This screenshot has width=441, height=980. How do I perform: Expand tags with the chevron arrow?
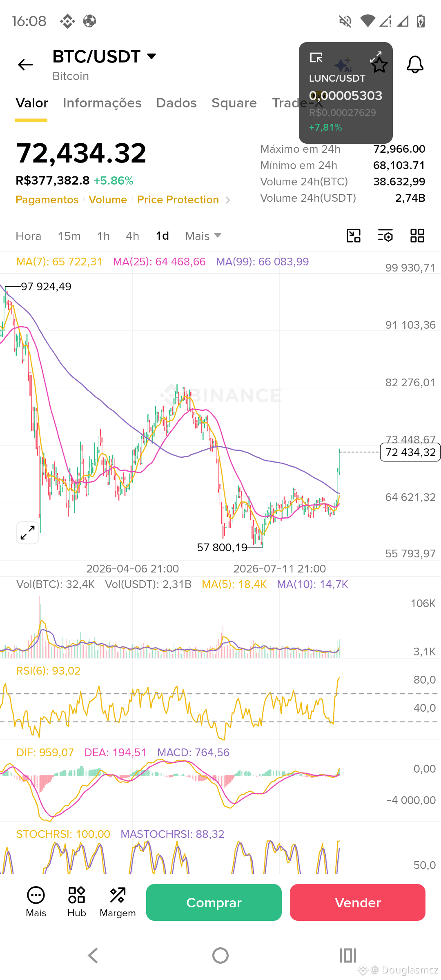pyautogui.click(x=228, y=200)
